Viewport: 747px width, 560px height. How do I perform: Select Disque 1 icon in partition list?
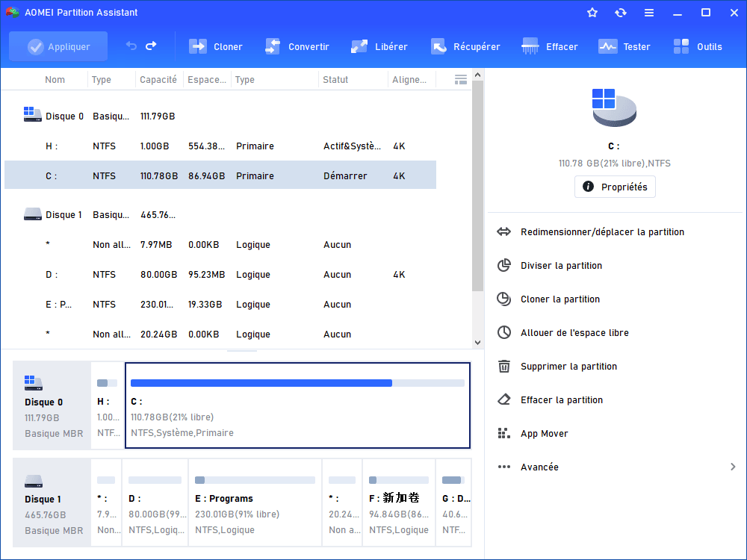[32, 214]
